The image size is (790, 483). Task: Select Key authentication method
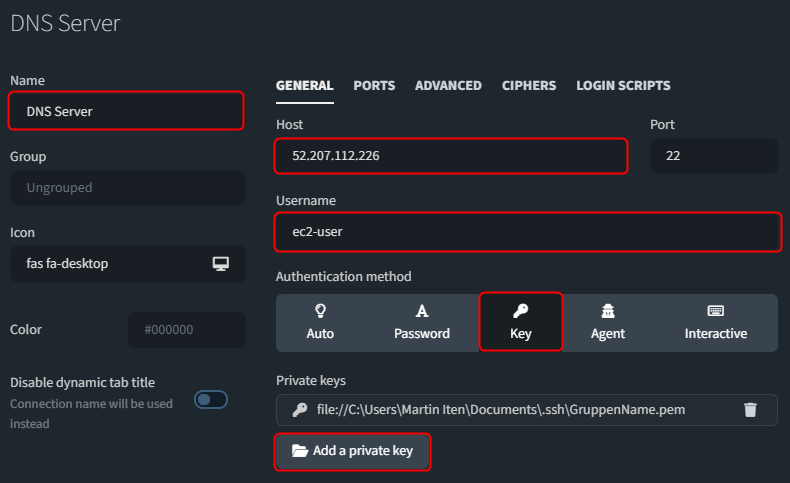coord(520,322)
